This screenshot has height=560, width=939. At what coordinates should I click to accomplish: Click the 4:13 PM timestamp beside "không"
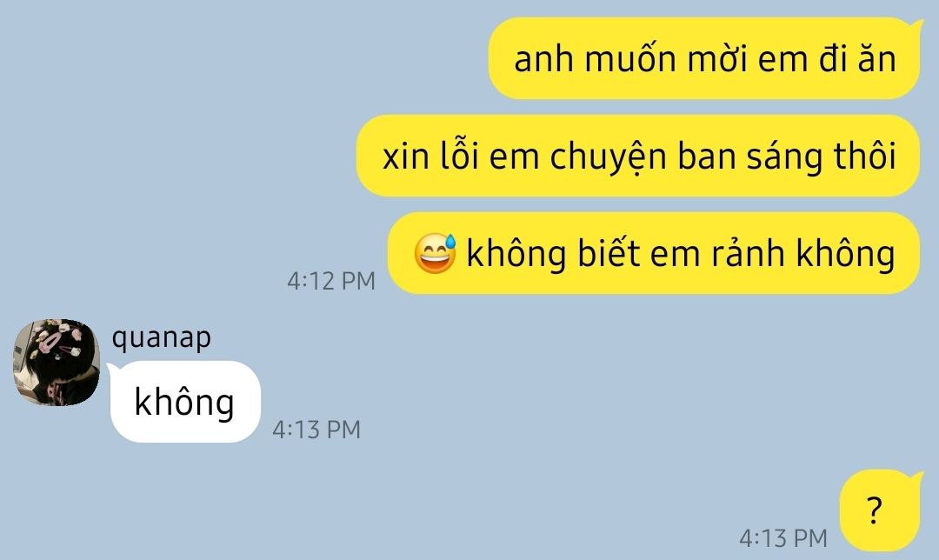(x=316, y=430)
